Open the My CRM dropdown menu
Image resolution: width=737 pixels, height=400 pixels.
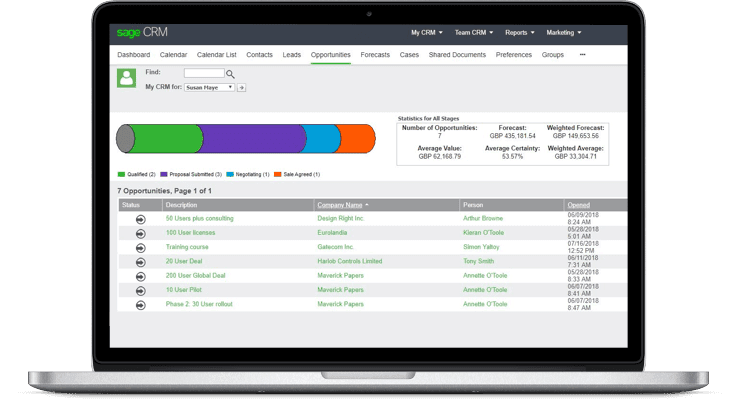tap(428, 32)
